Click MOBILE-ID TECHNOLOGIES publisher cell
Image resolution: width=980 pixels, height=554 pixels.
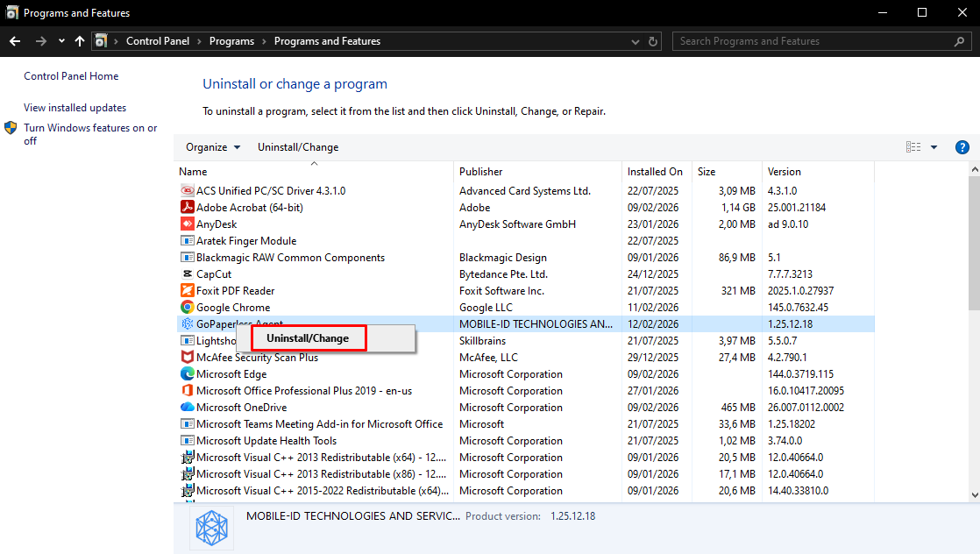click(x=536, y=323)
